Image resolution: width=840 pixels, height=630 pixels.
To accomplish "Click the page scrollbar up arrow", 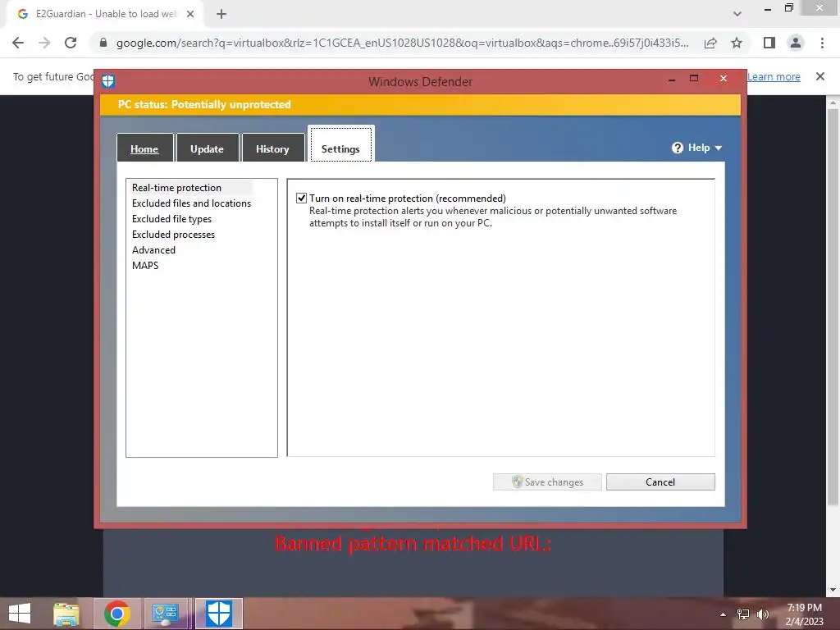I will pos(833,102).
